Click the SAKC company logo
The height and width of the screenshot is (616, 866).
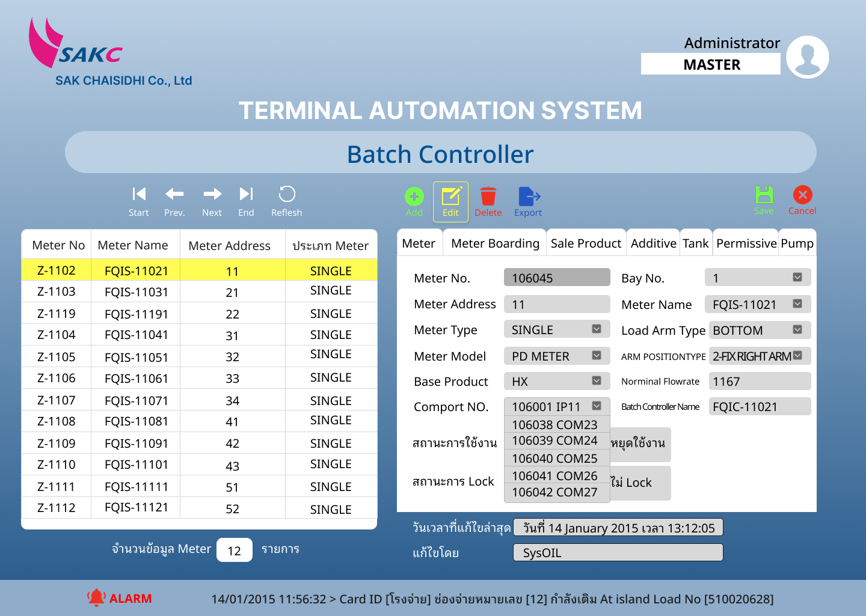tap(76, 42)
